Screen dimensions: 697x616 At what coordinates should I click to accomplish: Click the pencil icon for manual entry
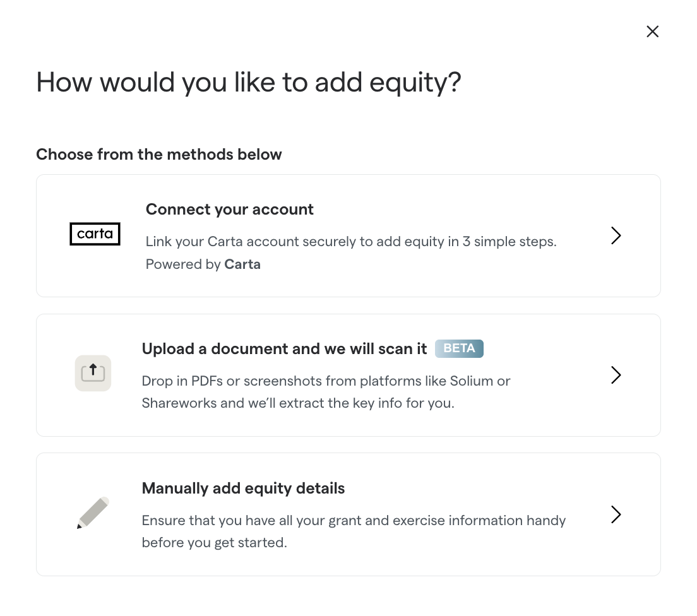pyautogui.click(x=92, y=513)
